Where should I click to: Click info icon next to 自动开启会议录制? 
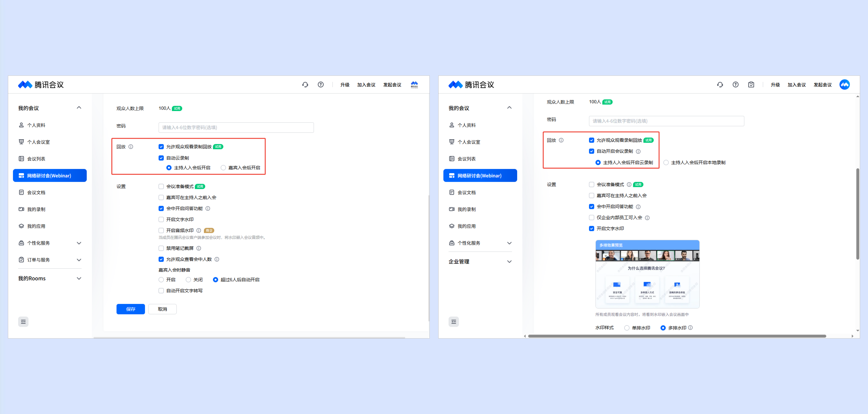pos(638,151)
